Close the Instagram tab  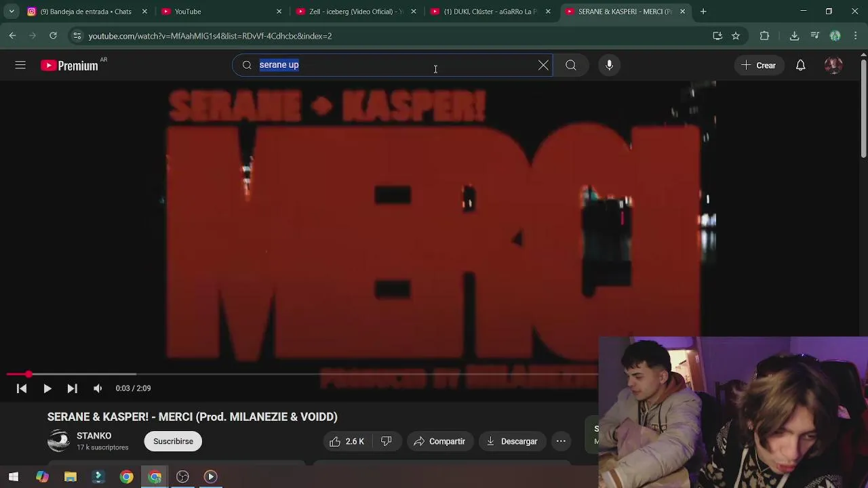(x=144, y=12)
